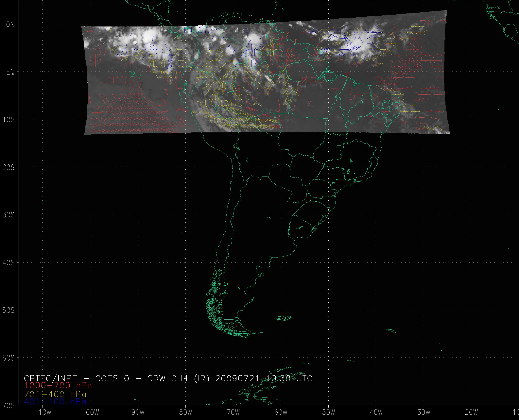Select the 90W longitude label
519x420 pixels.
pos(138,412)
